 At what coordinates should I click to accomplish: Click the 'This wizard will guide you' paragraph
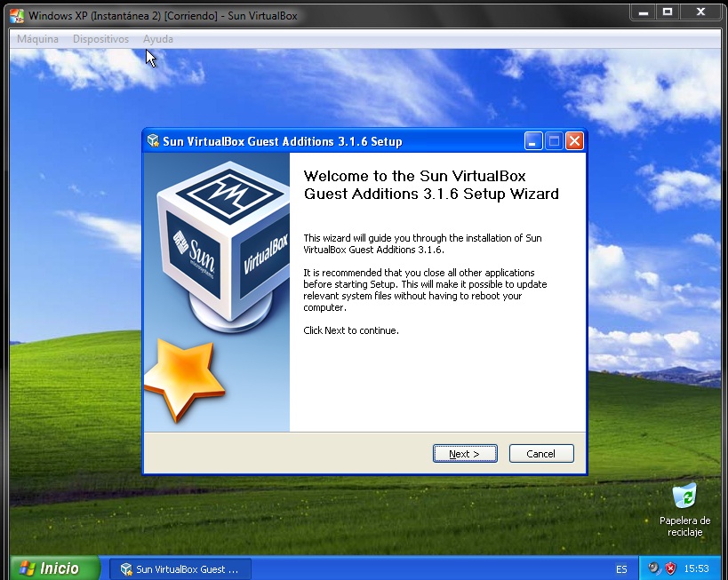[x=422, y=243]
